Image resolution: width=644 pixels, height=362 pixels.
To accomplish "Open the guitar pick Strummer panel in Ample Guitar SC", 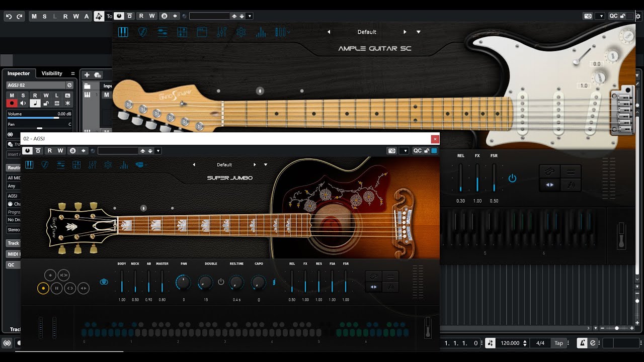I will [143, 32].
